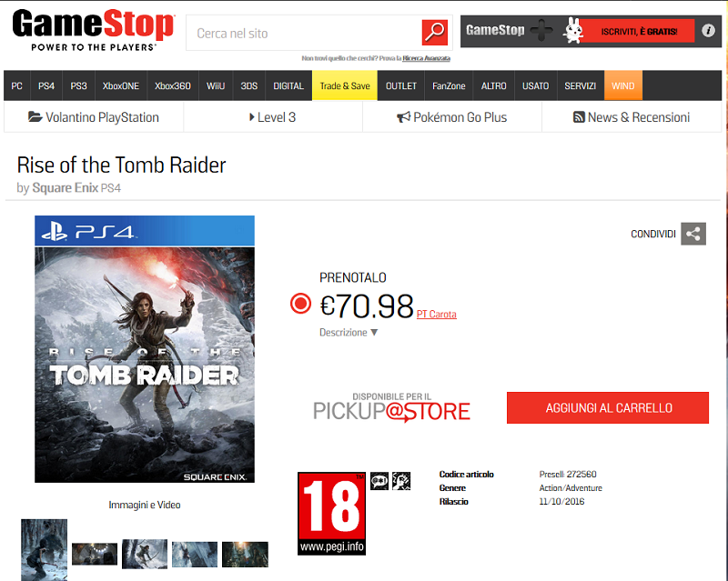Open the WIND orange tab

pyautogui.click(x=623, y=85)
